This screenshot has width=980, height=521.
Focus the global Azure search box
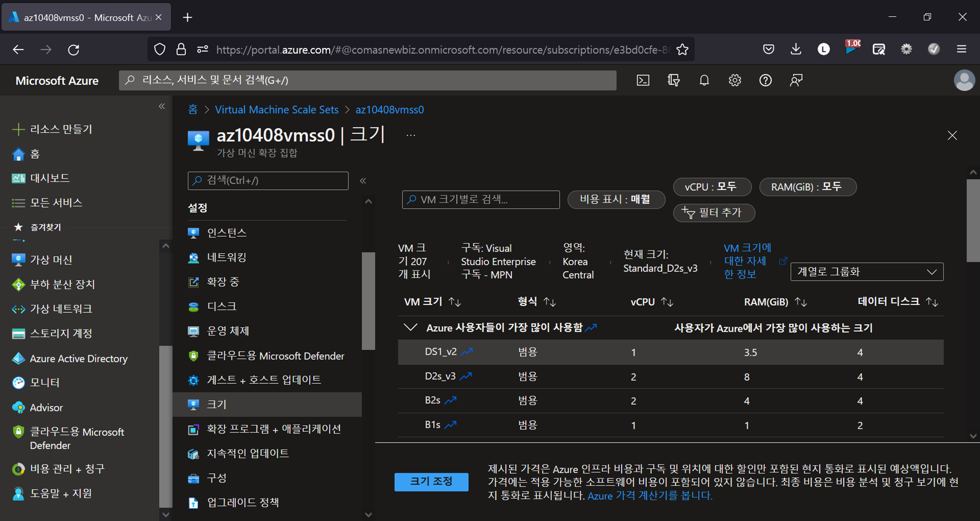coord(367,80)
